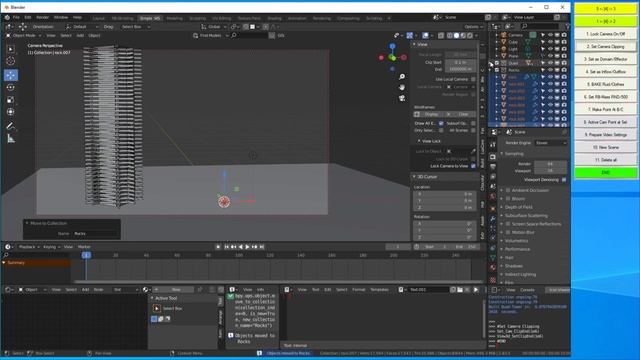Open the Window menu
640x360 pixels.
pyautogui.click(x=61, y=18)
